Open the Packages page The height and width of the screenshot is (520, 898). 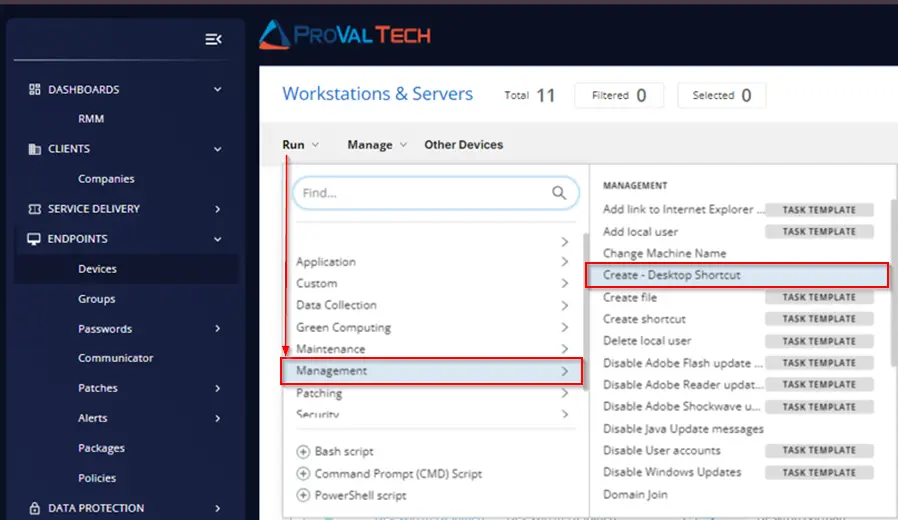[x=101, y=448]
